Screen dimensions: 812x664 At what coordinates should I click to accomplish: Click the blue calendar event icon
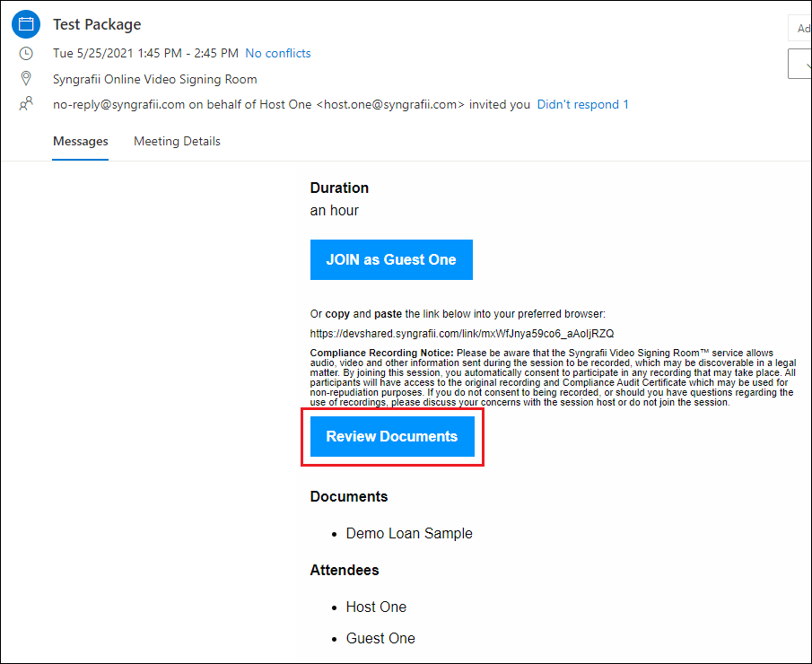[x=25, y=23]
